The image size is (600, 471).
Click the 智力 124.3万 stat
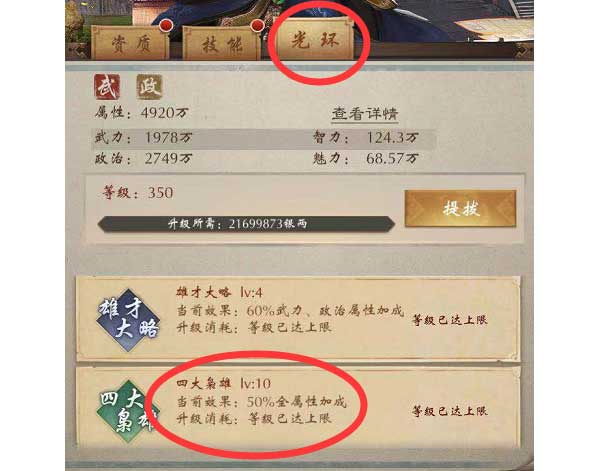point(366,138)
